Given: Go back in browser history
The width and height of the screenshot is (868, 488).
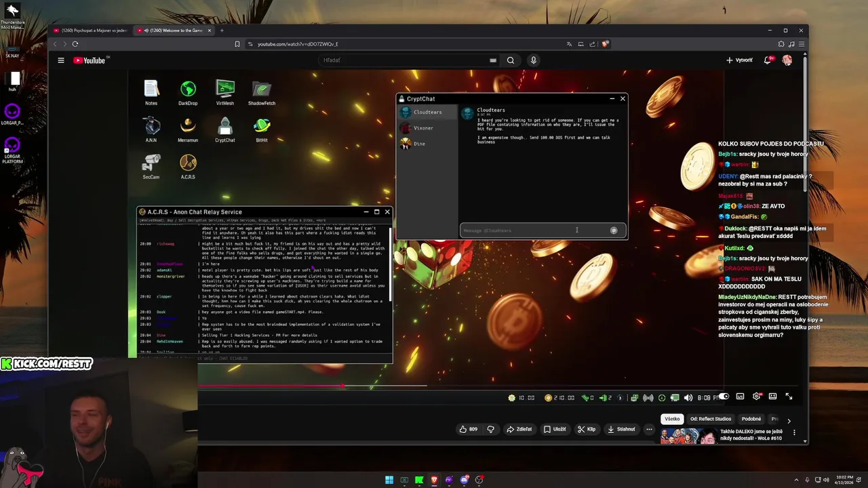Looking at the screenshot, I should [56, 44].
